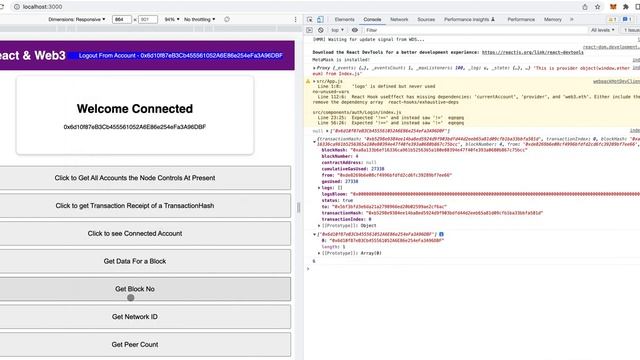Click the blue issues count badge
The width and height of the screenshot is (640, 360).
tap(627, 19)
